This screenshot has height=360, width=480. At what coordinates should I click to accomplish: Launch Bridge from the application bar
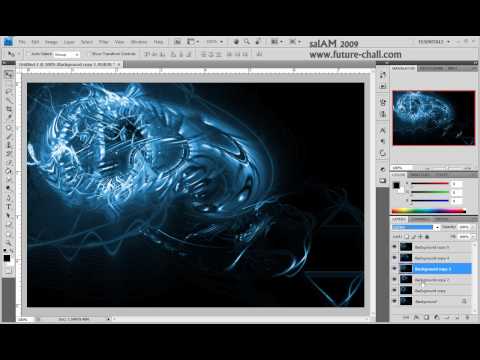click(x=178, y=42)
